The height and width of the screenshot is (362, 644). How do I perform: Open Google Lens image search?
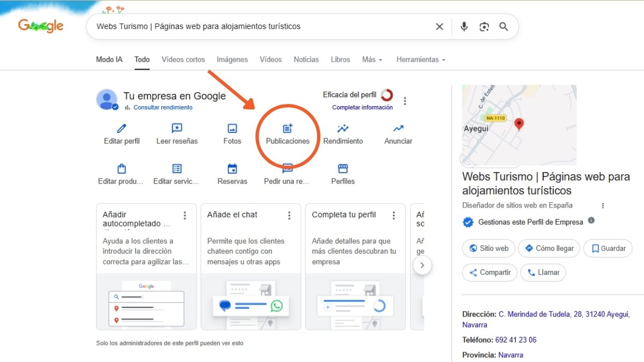pyautogui.click(x=484, y=26)
